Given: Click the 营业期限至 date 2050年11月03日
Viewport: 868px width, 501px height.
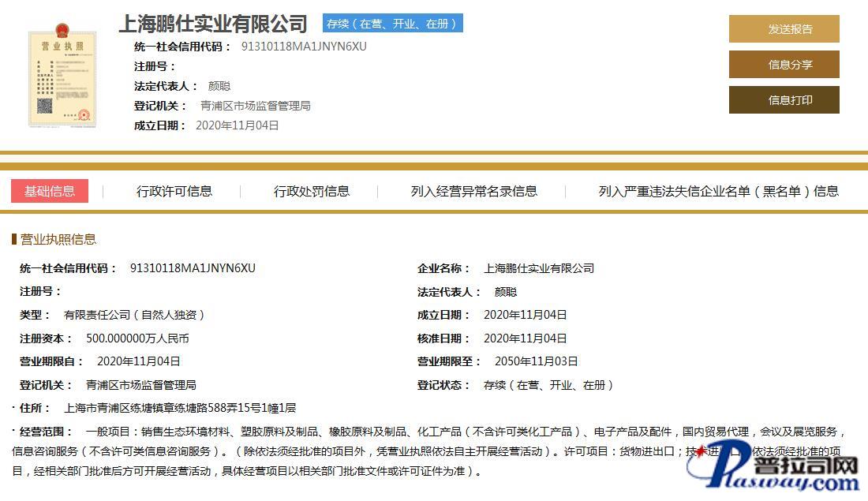Looking at the screenshot, I should pos(536,361).
